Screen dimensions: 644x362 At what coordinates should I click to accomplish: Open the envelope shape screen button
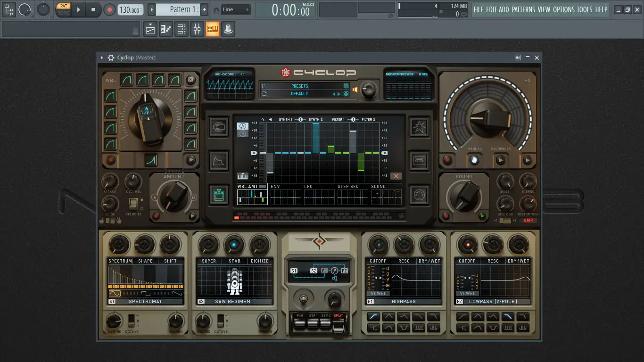[219, 161]
